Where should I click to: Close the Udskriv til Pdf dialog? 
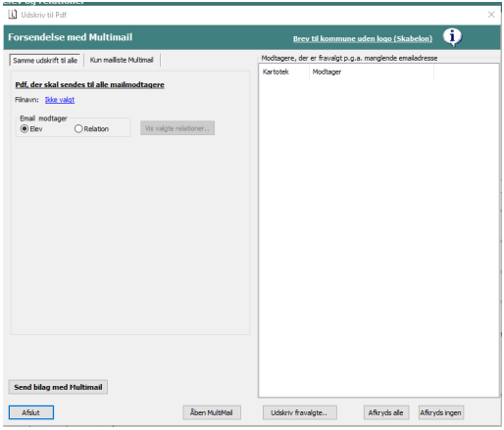pyautogui.click(x=491, y=15)
